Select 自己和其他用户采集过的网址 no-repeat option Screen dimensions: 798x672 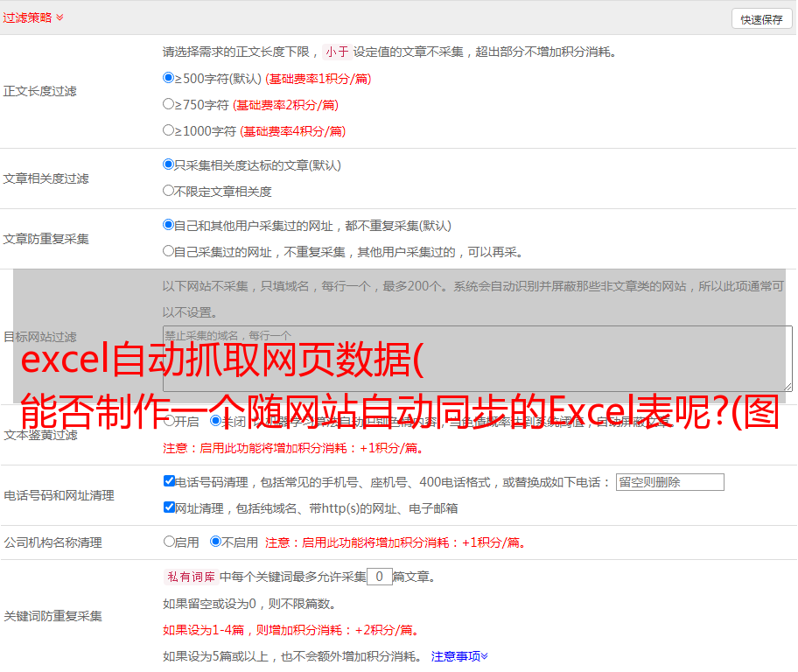[168, 225]
